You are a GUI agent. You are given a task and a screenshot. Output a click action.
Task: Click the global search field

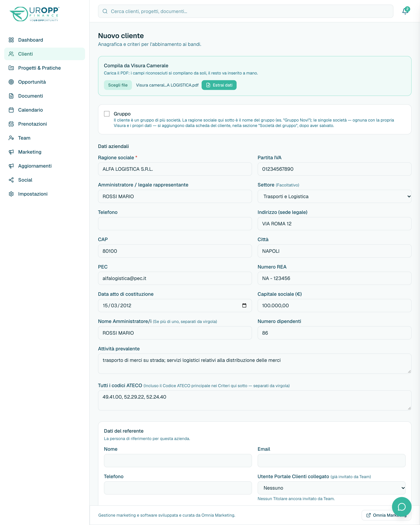tap(245, 11)
